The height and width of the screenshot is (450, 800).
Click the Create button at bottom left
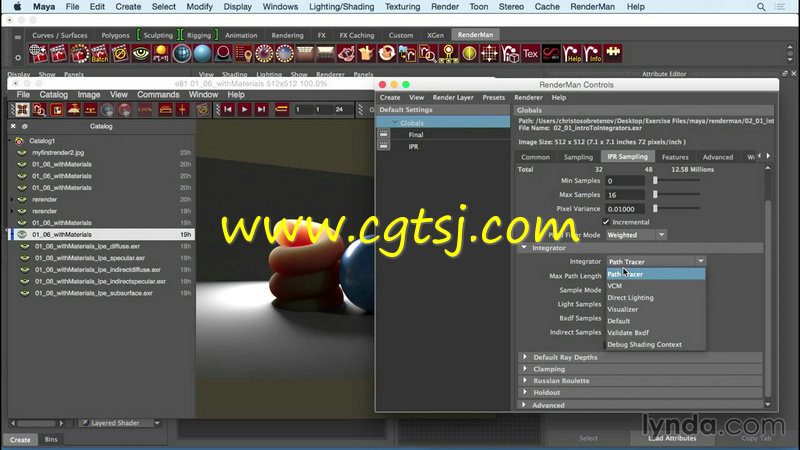click(20, 440)
